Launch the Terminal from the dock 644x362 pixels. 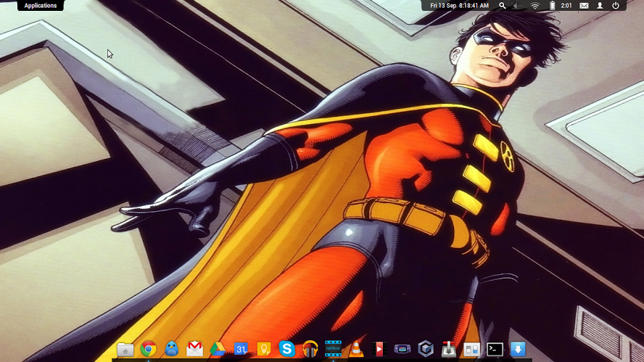pos(495,349)
